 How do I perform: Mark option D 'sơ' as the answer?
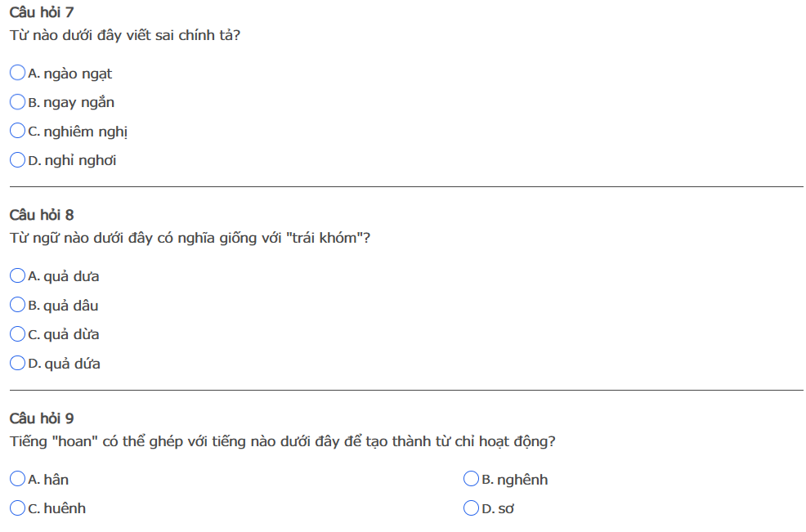click(x=471, y=508)
